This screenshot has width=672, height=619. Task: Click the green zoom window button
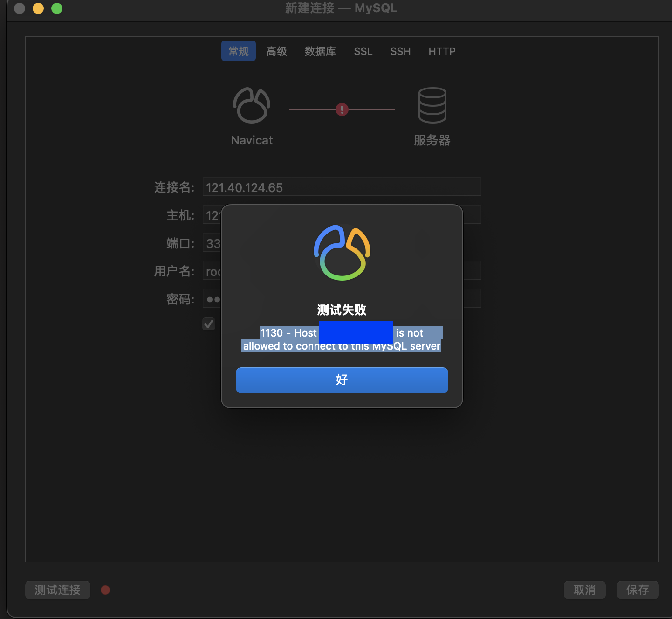[x=57, y=8]
